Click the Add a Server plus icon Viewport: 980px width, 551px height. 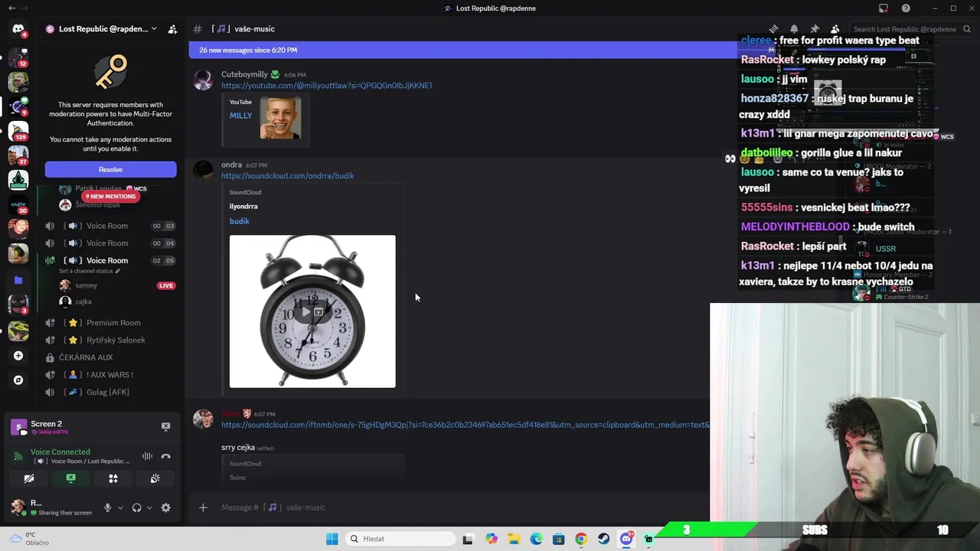point(18,356)
